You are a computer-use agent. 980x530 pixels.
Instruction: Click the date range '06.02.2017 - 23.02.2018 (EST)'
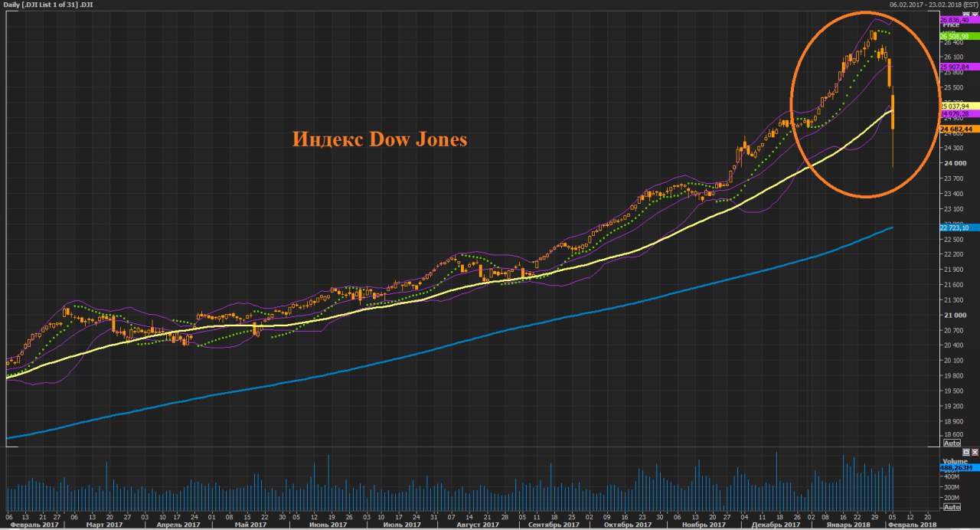[x=934, y=4]
